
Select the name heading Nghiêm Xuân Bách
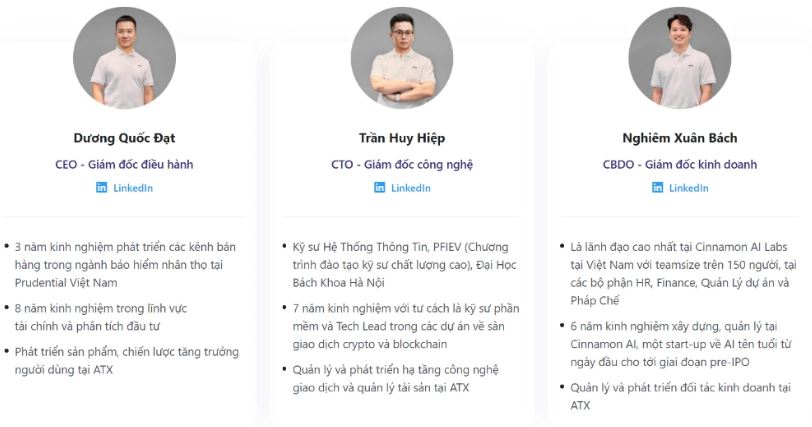click(x=680, y=138)
